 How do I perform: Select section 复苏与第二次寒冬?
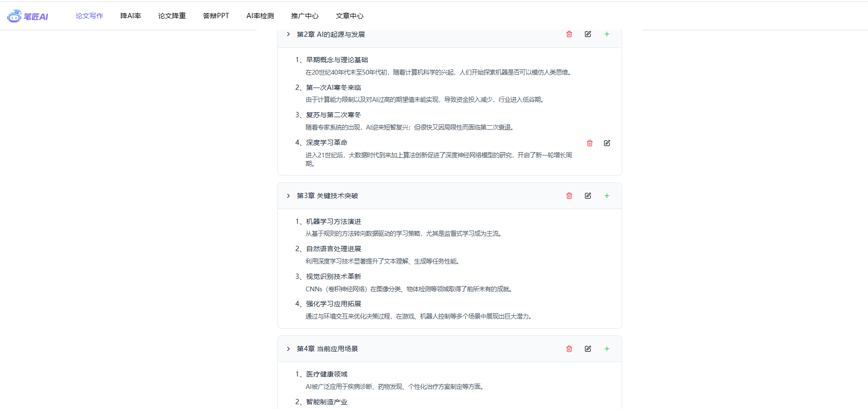coord(334,115)
